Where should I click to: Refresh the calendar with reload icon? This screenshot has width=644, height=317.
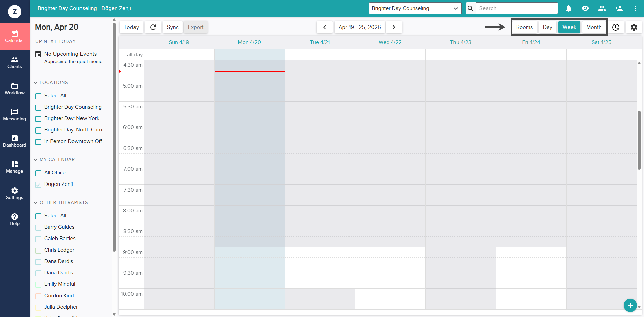coord(153,27)
